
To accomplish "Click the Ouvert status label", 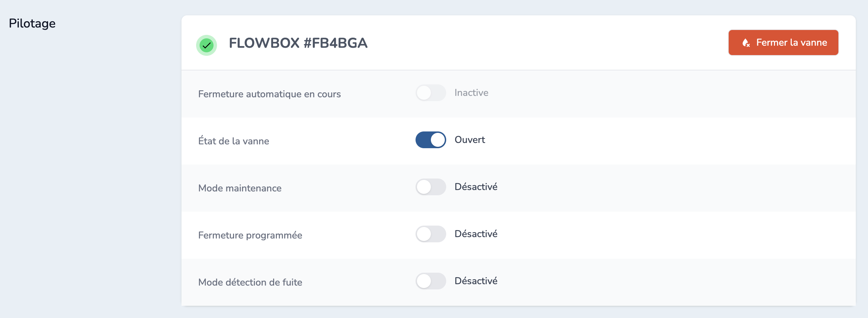I will tap(470, 139).
